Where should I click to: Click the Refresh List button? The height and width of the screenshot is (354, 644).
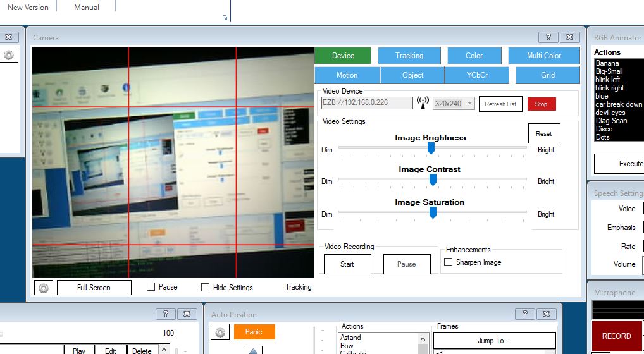pos(500,104)
